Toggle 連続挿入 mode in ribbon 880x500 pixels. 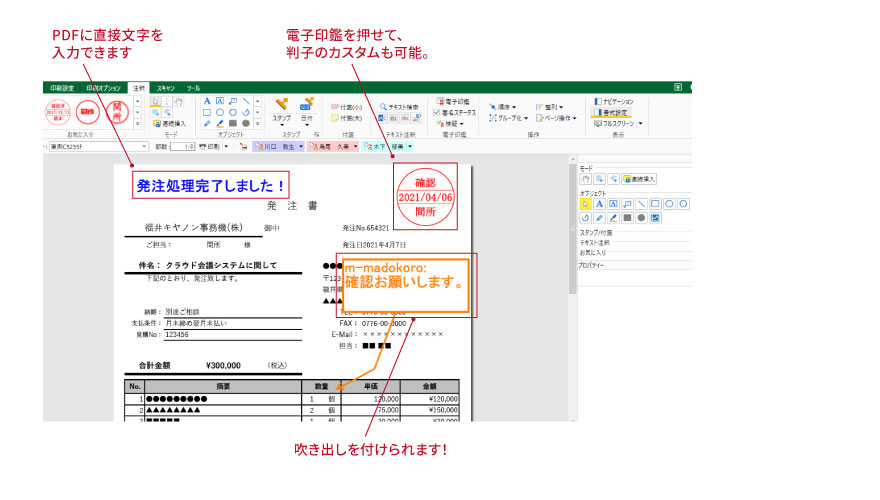tap(169, 123)
